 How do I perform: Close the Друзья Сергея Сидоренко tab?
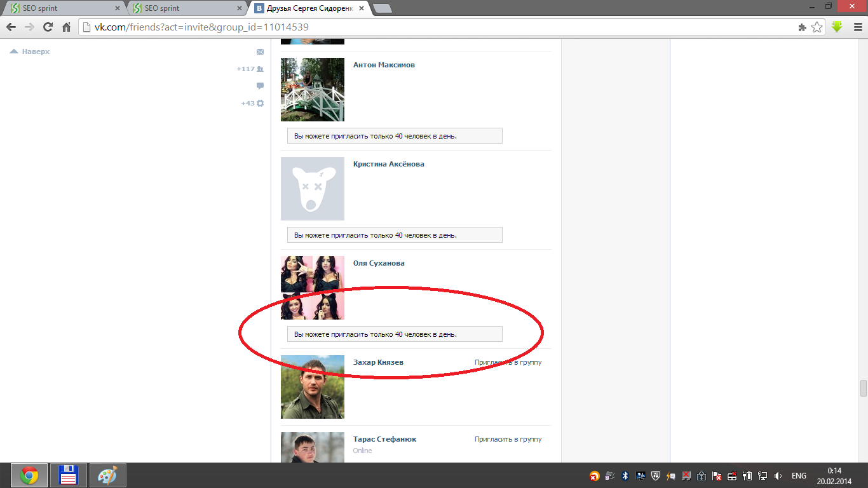362,9
